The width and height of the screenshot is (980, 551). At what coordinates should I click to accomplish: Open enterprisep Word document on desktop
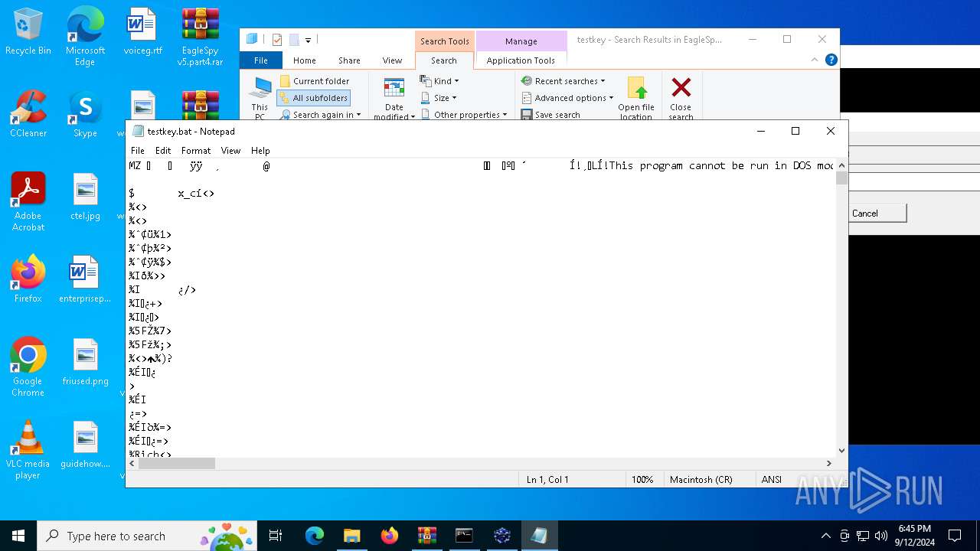click(x=85, y=280)
